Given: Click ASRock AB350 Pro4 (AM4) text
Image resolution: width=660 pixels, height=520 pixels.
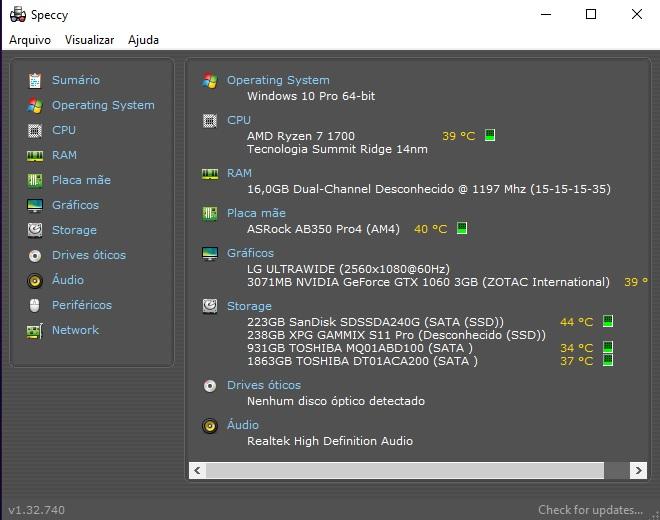Looking at the screenshot, I should 323,229.
